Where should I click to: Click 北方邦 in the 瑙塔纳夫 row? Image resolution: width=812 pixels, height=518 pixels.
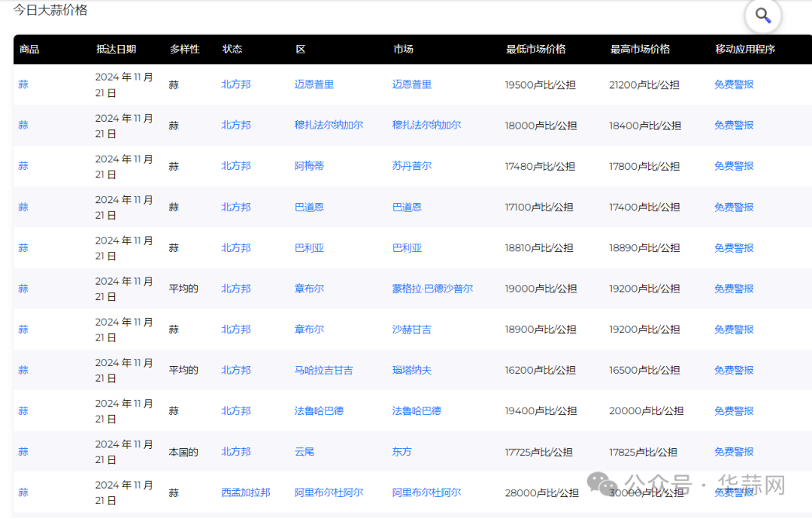[x=236, y=371]
